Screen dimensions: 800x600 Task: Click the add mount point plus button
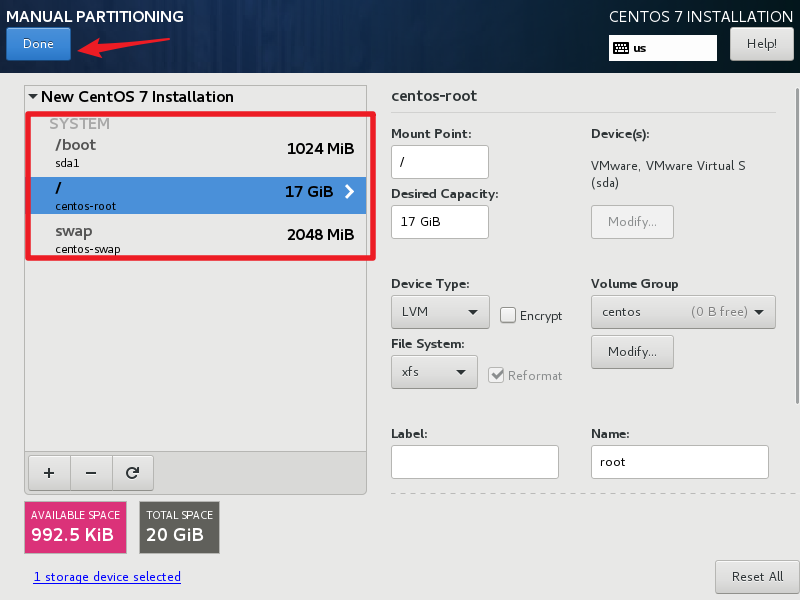pos(49,473)
